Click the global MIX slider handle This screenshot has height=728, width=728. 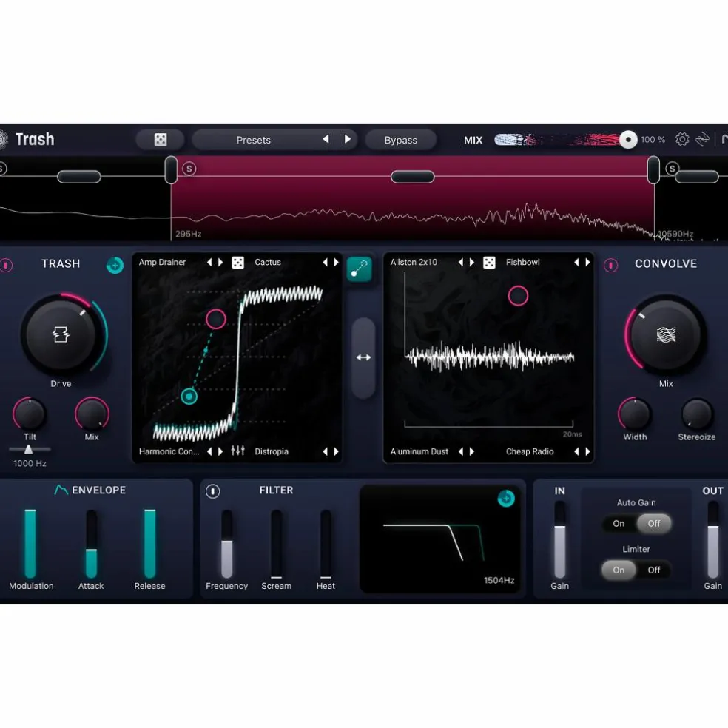tap(628, 139)
